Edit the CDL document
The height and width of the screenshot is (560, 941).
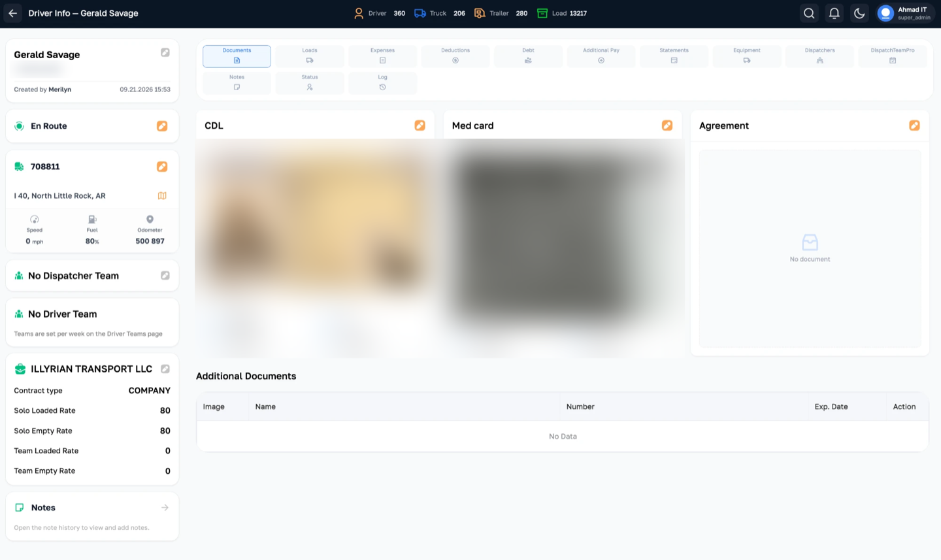point(420,125)
